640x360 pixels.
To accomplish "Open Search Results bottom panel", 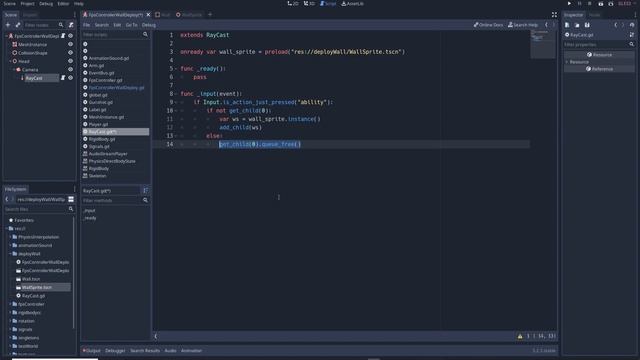I will [x=145, y=351].
